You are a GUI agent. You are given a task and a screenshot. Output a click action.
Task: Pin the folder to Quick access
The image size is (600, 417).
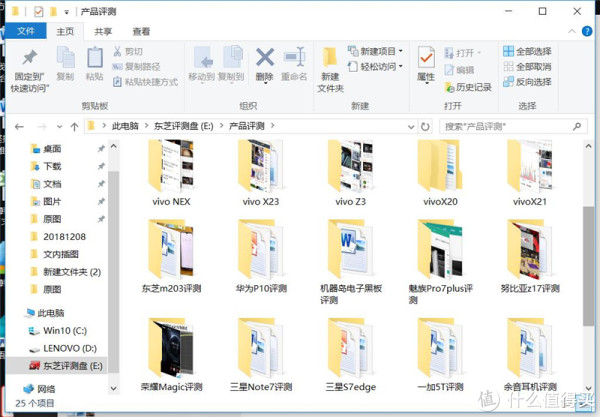click(29, 70)
